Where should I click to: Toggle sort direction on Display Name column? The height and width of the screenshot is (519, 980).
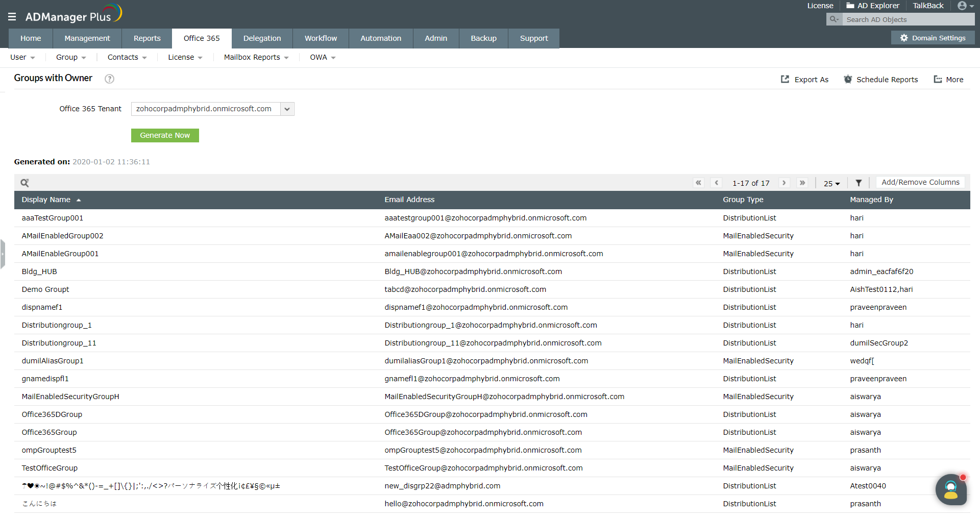pos(79,200)
